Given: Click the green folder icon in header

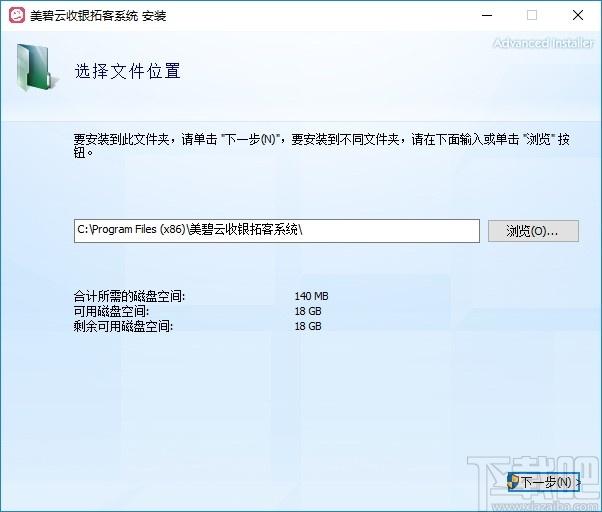Looking at the screenshot, I should [37, 70].
